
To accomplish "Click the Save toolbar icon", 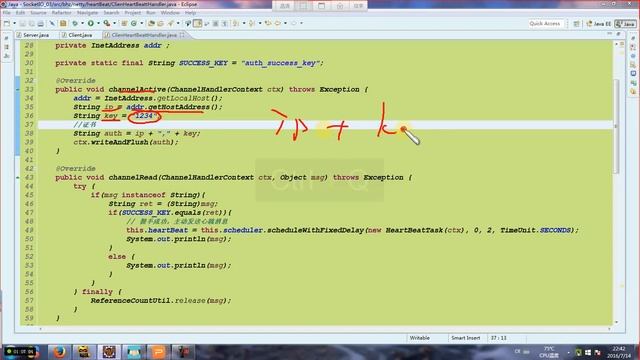I will (22, 23).
